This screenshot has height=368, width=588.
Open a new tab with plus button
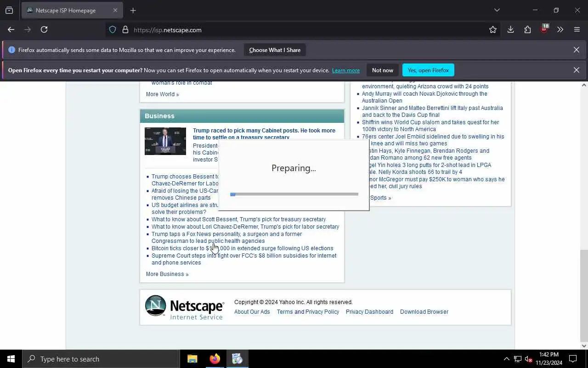(x=133, y=10)
